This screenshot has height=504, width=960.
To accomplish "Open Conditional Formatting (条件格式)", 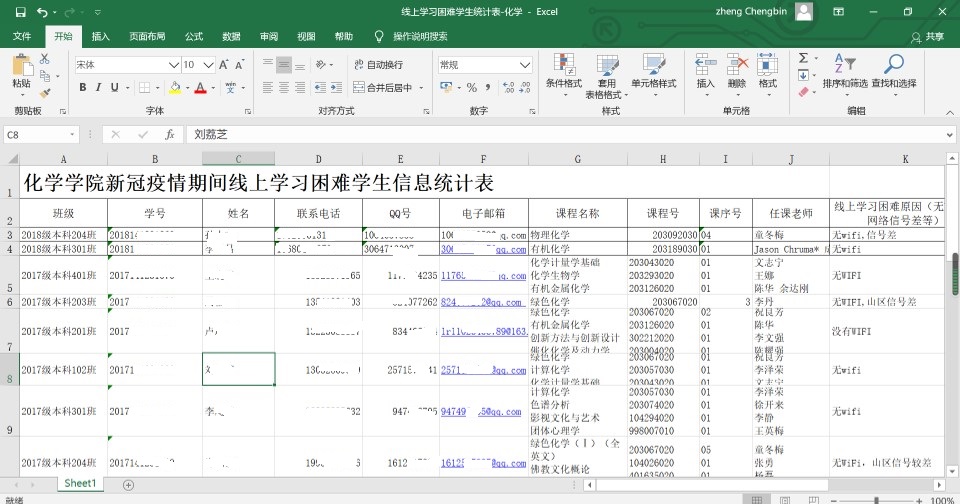I will pyautogui.click(x=563, y=70).
